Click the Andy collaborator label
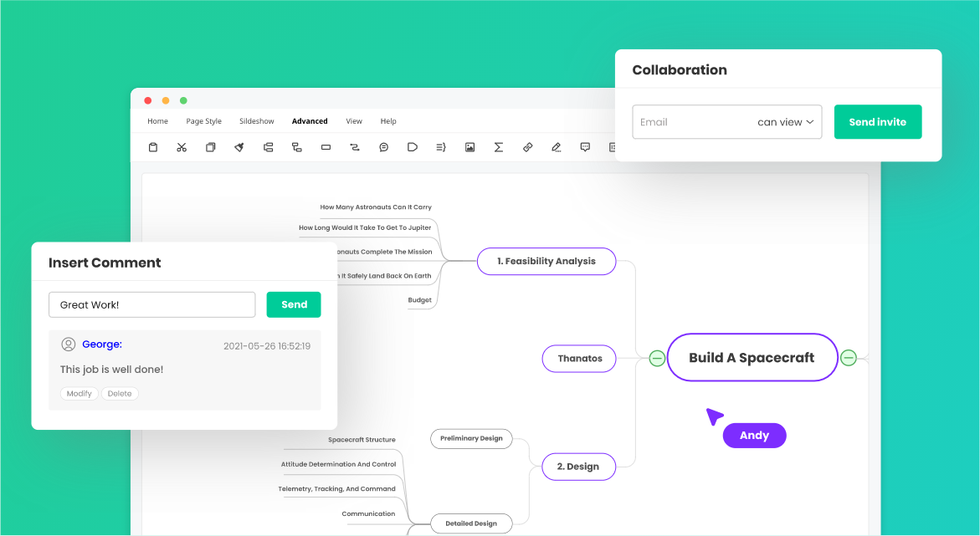 754,436
